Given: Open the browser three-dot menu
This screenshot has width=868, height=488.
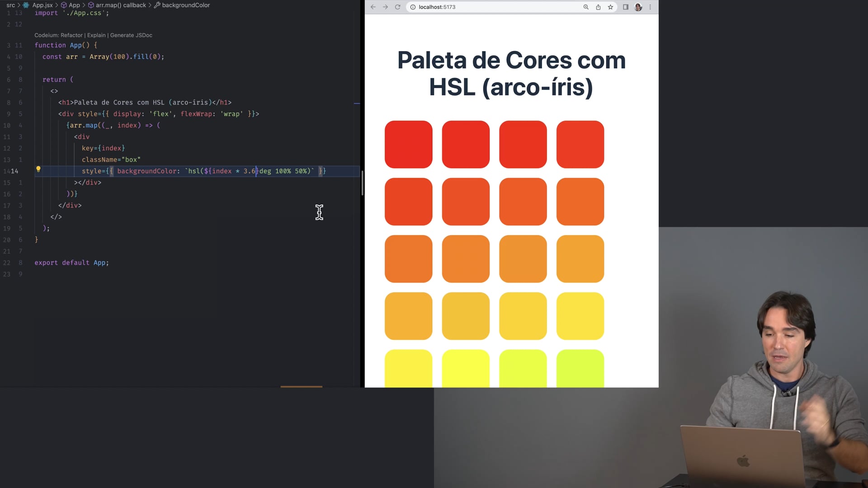Looking at the screenshot, I should coord(651,7).
